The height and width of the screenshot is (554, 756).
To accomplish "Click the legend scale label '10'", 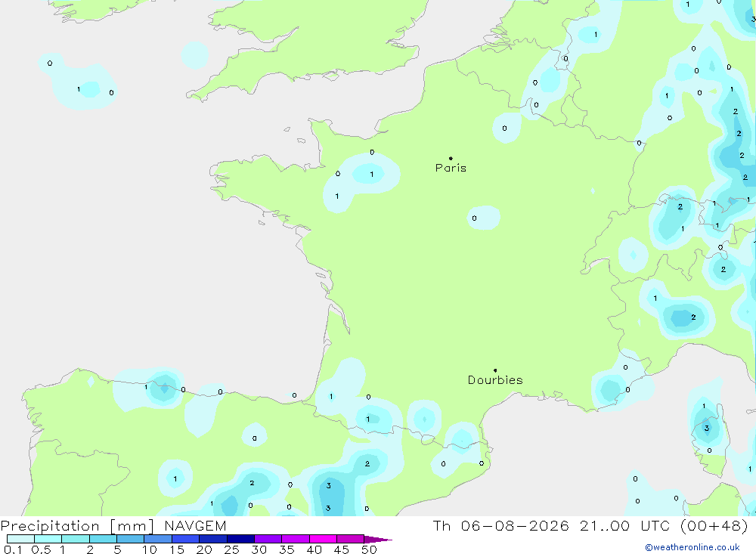I will (x=150, y=549).
